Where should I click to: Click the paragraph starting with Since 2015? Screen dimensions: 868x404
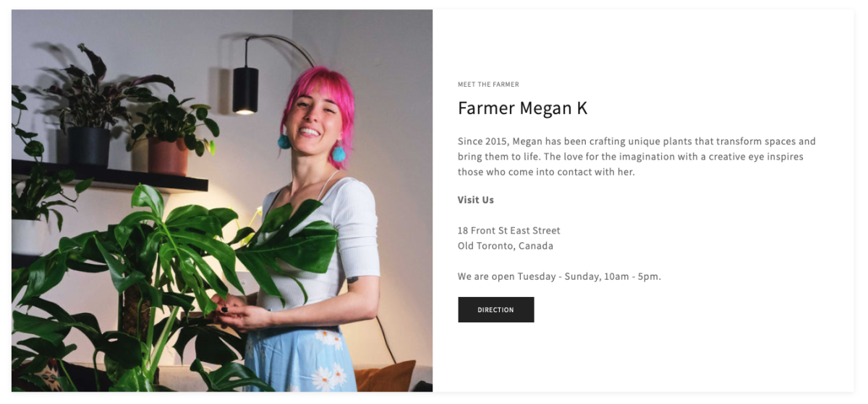637,157
